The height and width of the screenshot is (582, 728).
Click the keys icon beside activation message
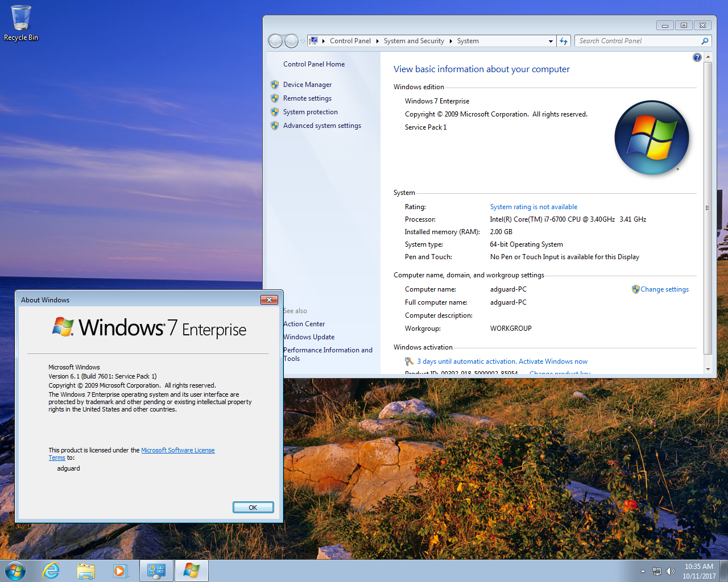click(409, 361)
